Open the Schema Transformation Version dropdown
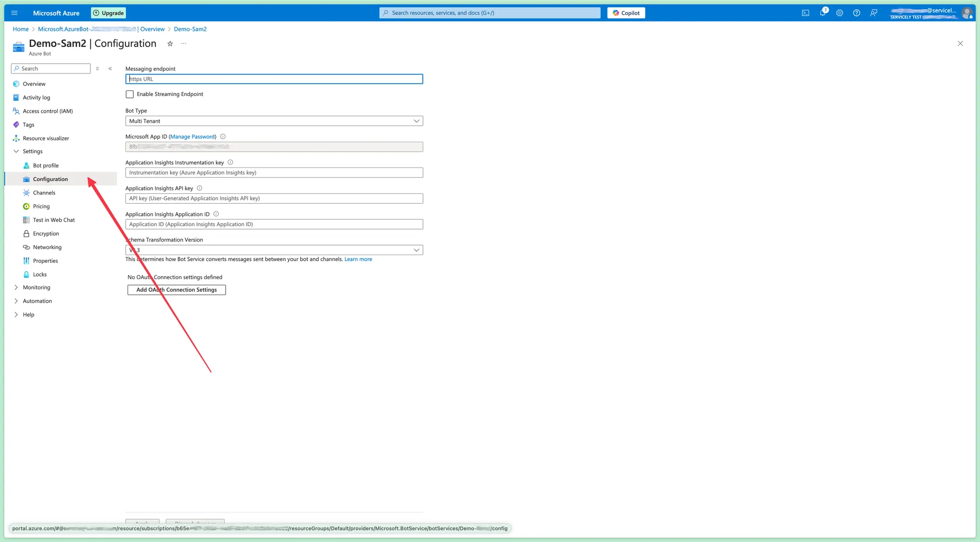The height and width of the screenshot is (542, 980). click(x=274, y=250)
